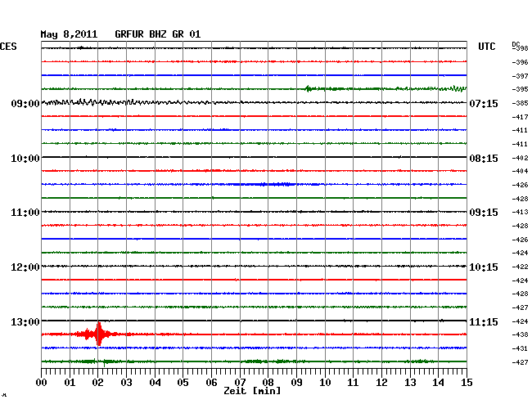Click minute tick label '12' on the axis
Screen dimensions: 532x404
tap(381, 383)
